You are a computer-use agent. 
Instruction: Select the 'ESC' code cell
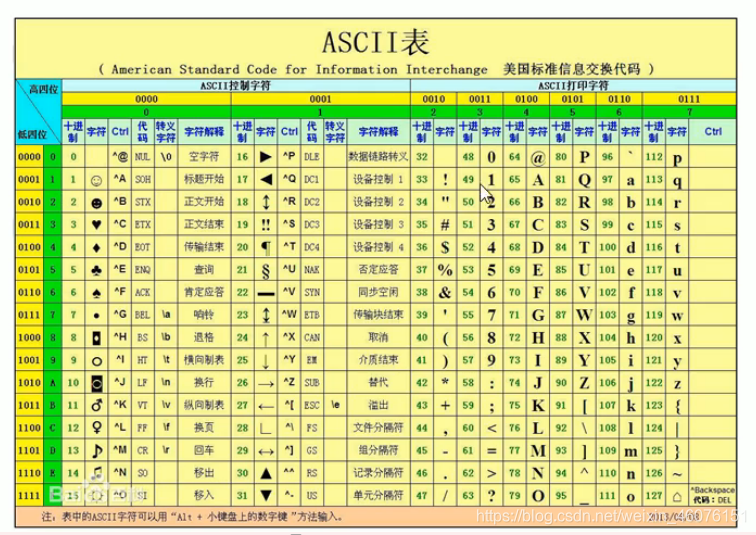tap(312, 405)
